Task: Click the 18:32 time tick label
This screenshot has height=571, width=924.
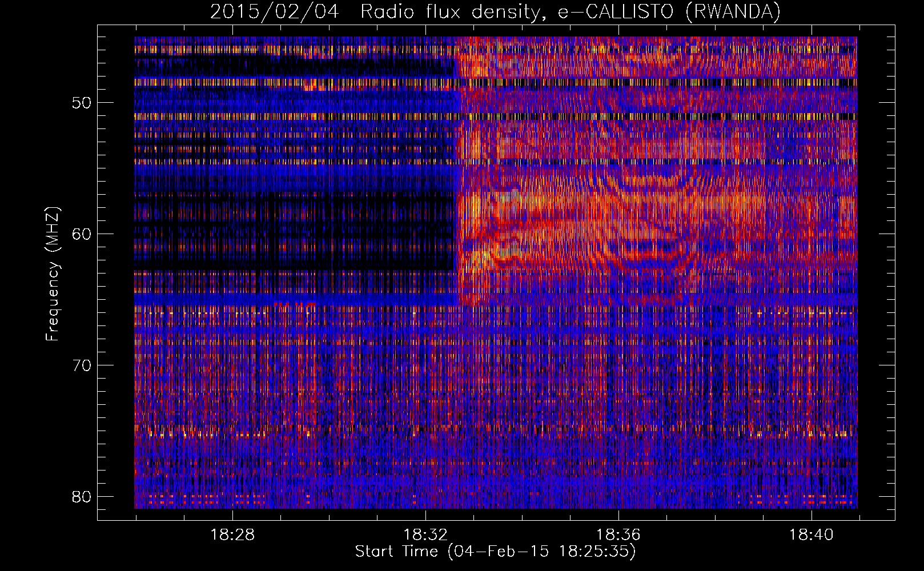Action: click(x=425, y=535)
